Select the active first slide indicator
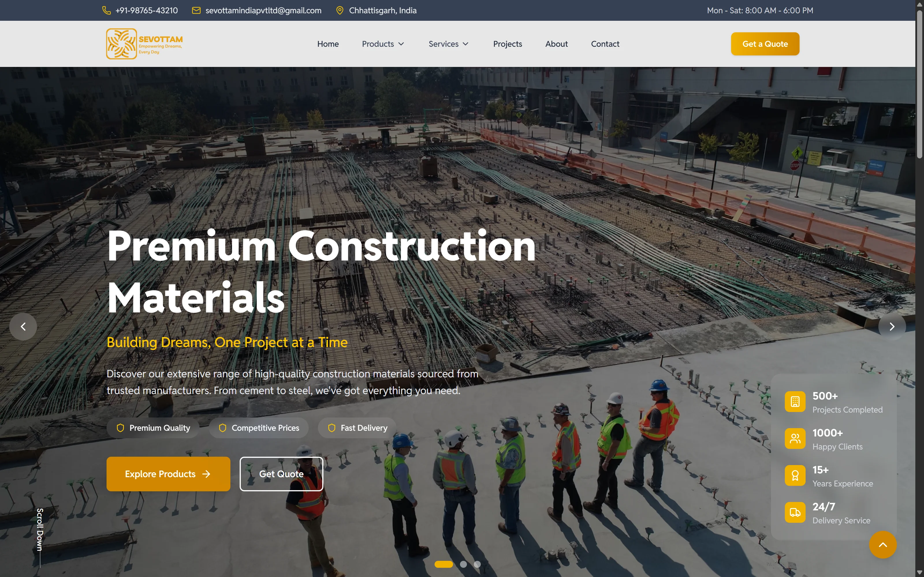 coord(444,564)
